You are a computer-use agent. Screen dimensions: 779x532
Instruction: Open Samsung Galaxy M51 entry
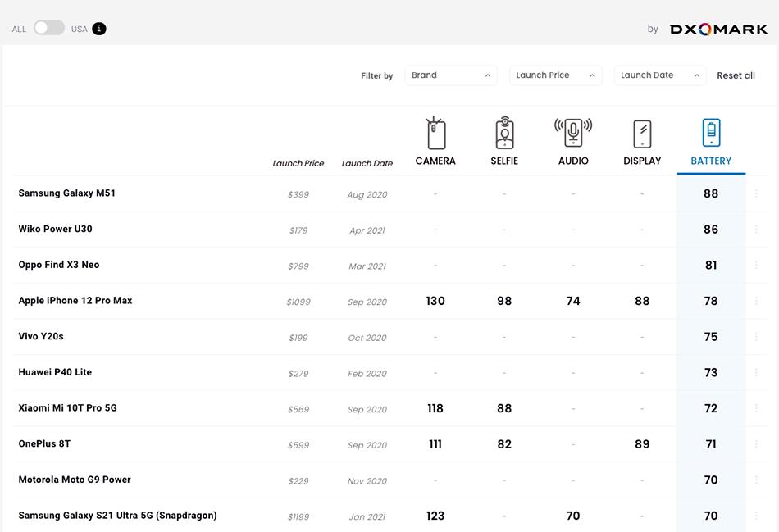(67, 193)
